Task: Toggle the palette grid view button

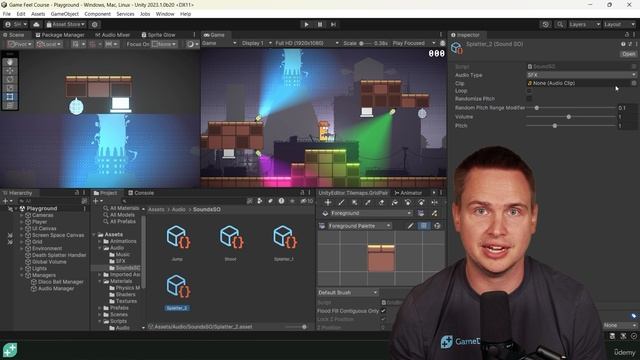Action: [424, 226]
